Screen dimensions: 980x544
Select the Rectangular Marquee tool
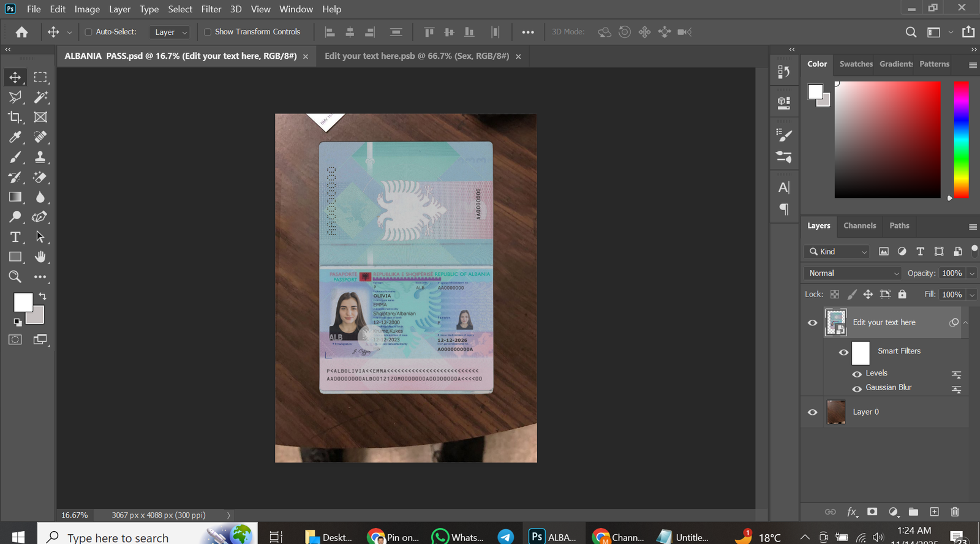tap(40, 77)
